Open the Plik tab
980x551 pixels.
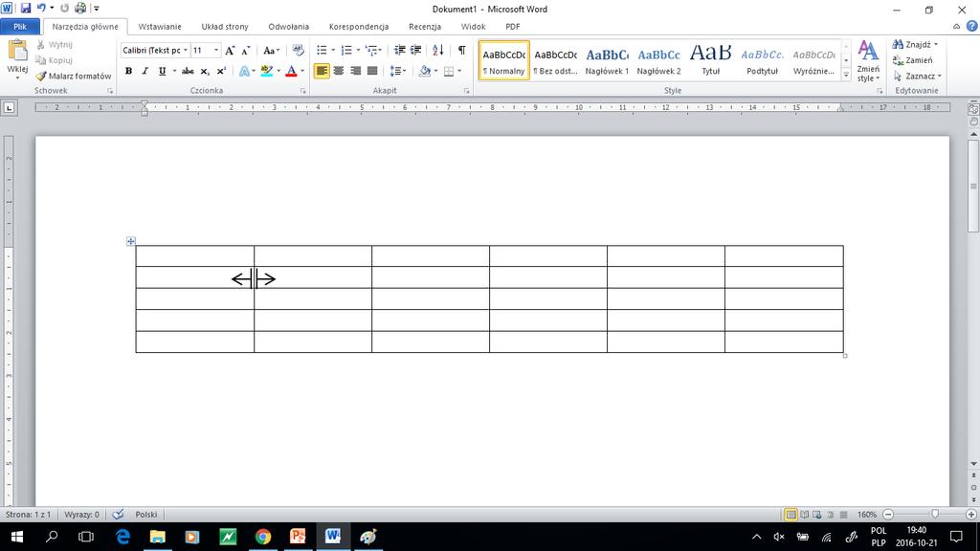tap(20, 27)
